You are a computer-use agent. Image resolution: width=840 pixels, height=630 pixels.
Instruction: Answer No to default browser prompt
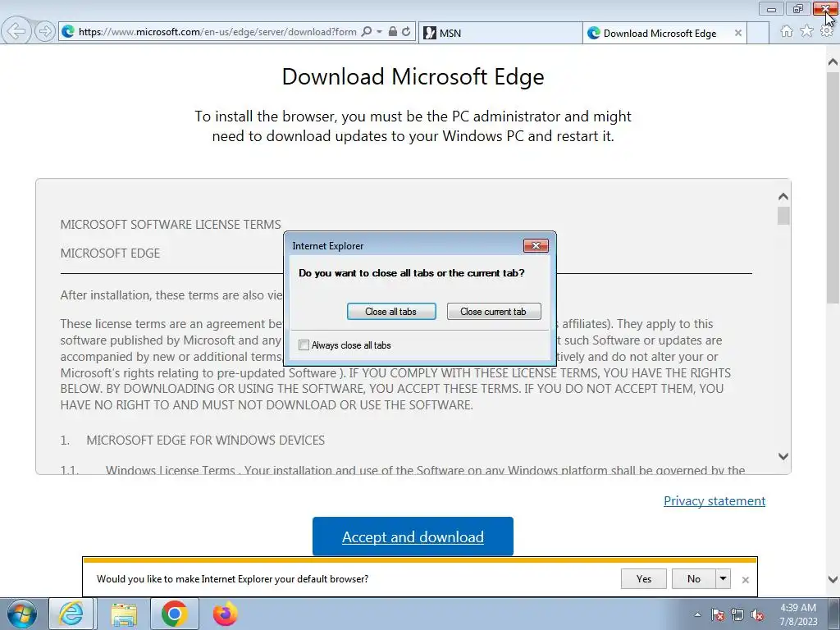[693, 578]
